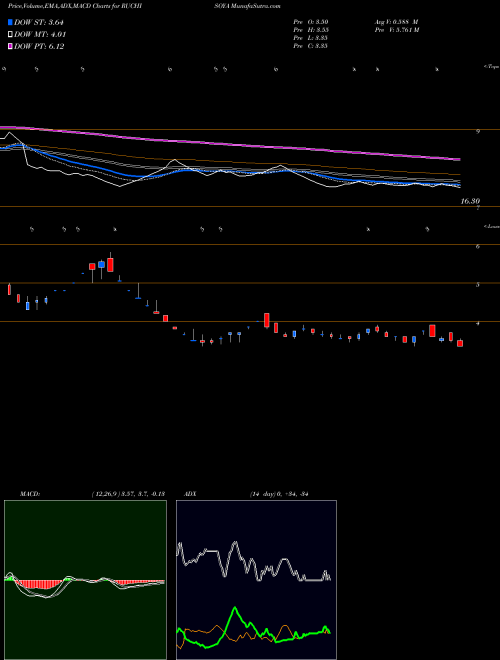The width and height of the screenshot is (500, 660).
Task: Click the magenta DOW PT legend swatch
Action: pyautogui.click(x=11, y=47)
